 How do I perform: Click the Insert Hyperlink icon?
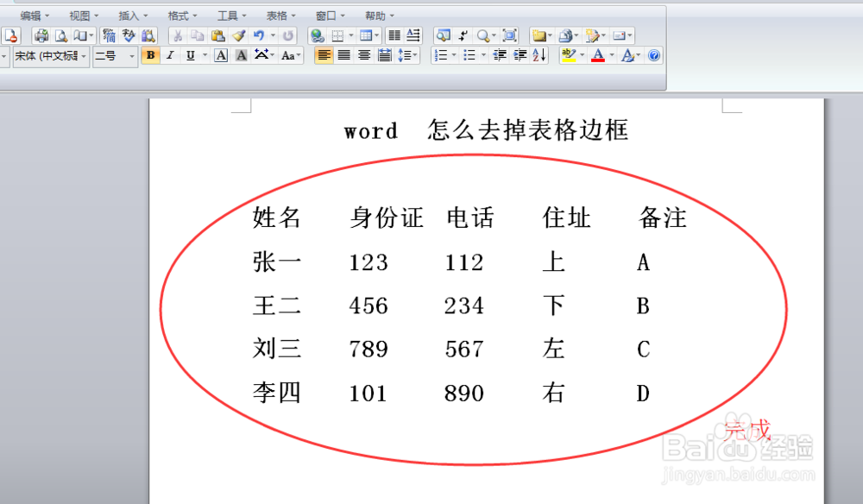[x=316, y=35]
